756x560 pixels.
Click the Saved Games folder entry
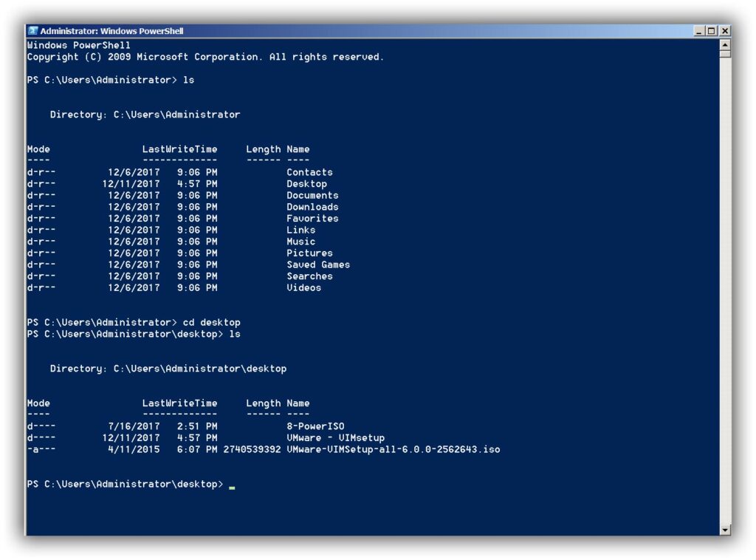pos(318,264)
